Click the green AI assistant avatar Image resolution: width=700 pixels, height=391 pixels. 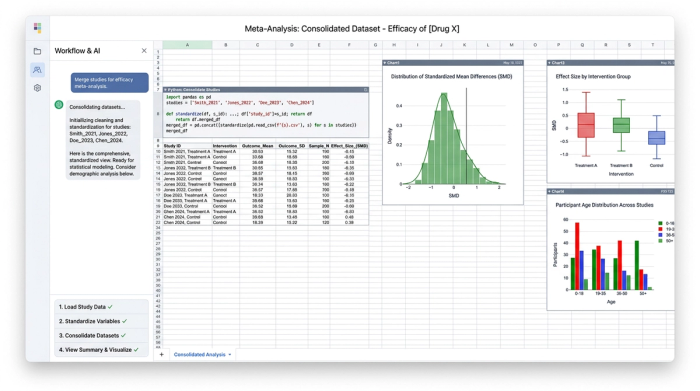coord(59,105)
